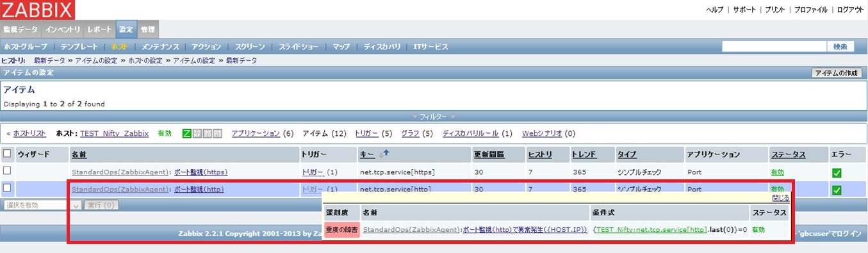Click the 実行 (0) button

point(101,205)
